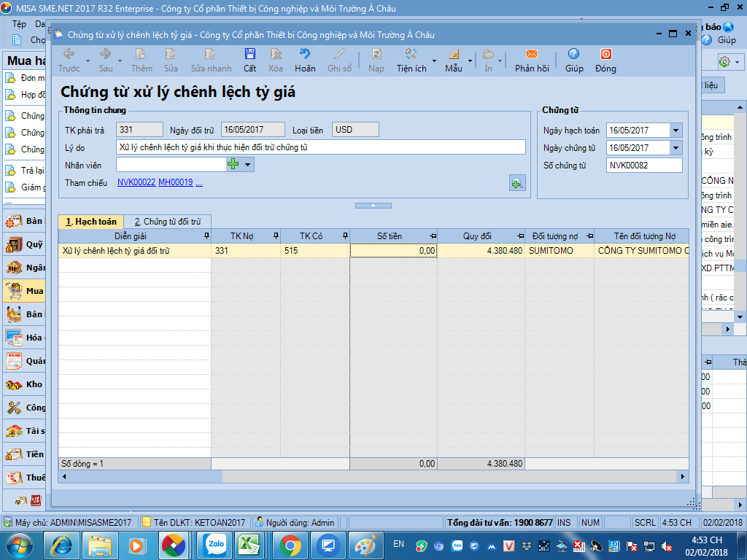Pin the Quy đổi column
747x560 pixels.
point(520,236)
